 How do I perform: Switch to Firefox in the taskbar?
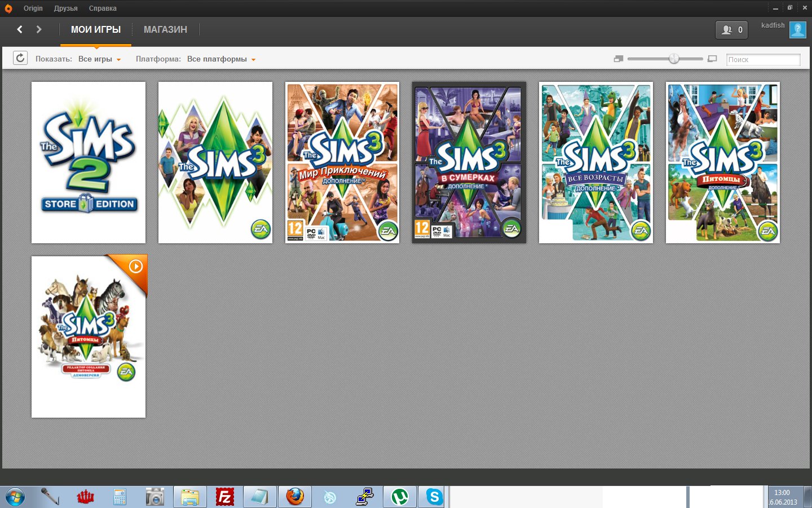pyautogui.click(x=295, y=497)
